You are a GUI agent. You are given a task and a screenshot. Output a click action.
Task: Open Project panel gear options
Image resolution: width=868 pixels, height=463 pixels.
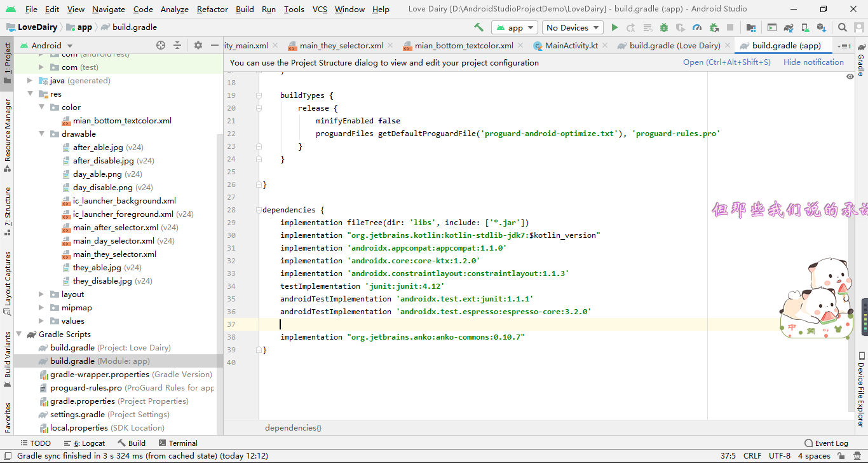tap(198, 45)
